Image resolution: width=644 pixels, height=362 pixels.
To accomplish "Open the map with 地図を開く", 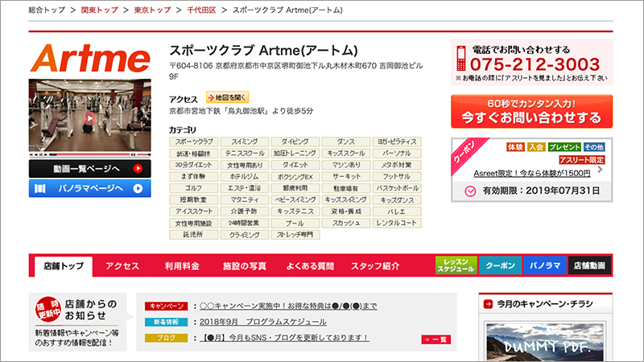I will point(228,97).
